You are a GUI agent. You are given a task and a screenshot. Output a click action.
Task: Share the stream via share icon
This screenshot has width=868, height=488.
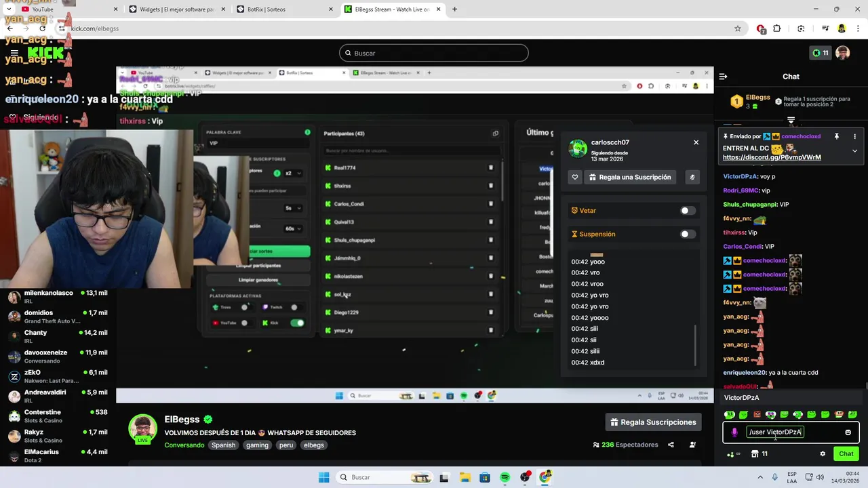[671, 445]
